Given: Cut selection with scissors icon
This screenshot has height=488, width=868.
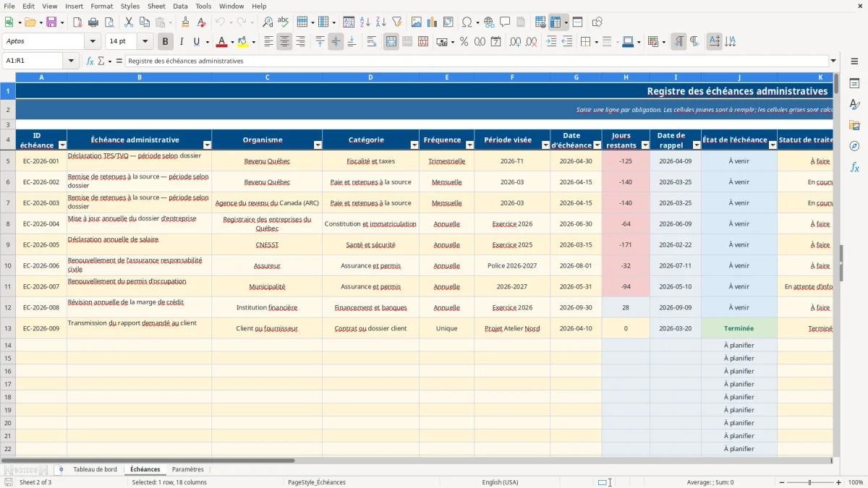Looking at the screenshot, I should point(129,22).
